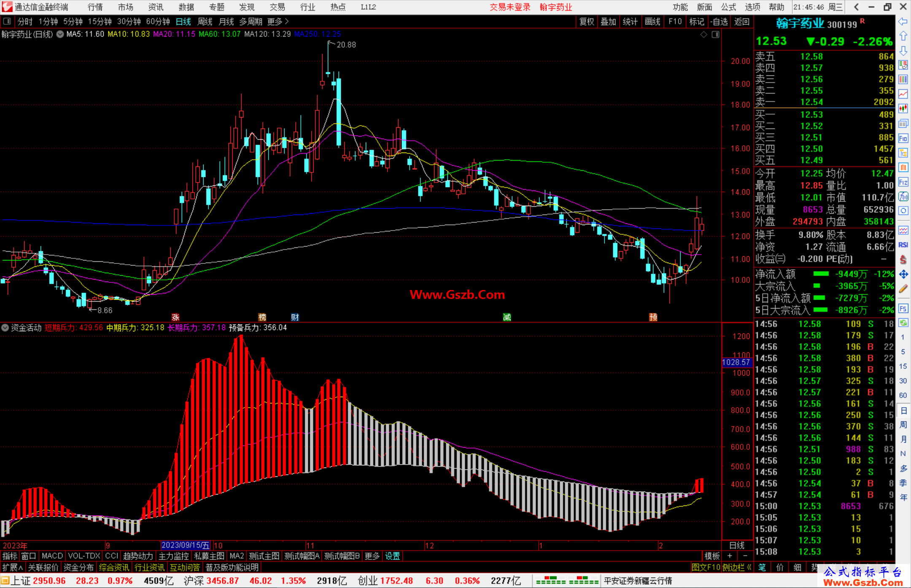
Task: Expand the 更多 timeframe options
Action: point(278,21)
